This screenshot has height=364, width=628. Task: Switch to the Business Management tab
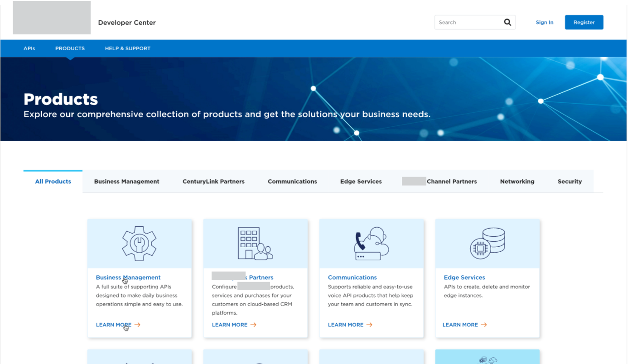[127, 182]
